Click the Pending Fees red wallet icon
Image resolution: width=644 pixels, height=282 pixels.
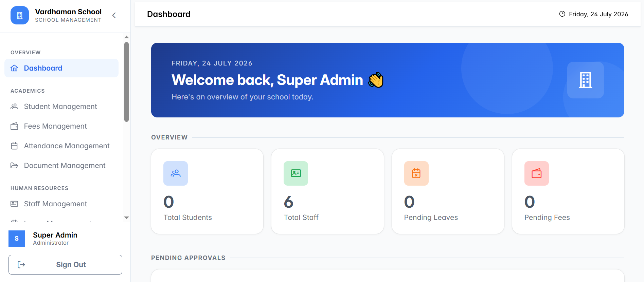(537, 173)
